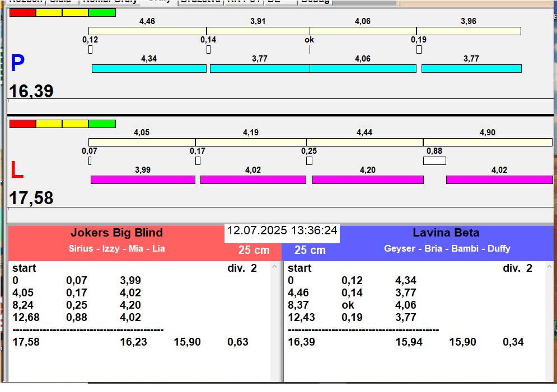Select the green start light in lane L
This screenshot has height=392, width=557.
pyautogui.click(x=102, y=124)
